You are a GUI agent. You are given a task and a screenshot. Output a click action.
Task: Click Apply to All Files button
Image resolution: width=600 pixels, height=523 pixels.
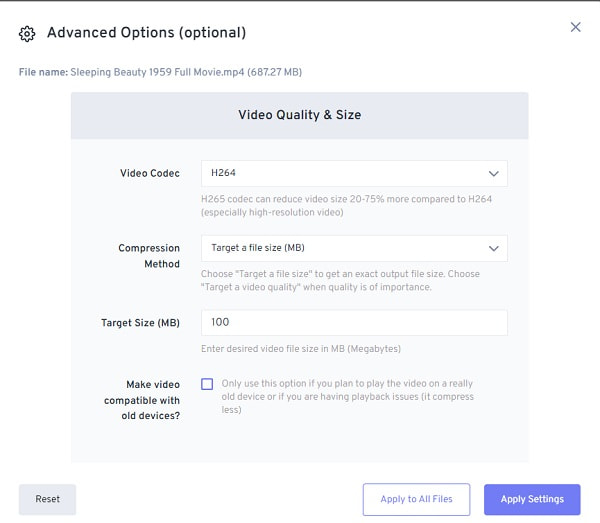point(416,499)
